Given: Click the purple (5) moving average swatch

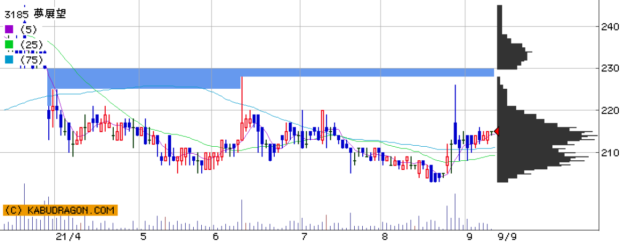Looking at the screenshot, I should coord(9,29).
